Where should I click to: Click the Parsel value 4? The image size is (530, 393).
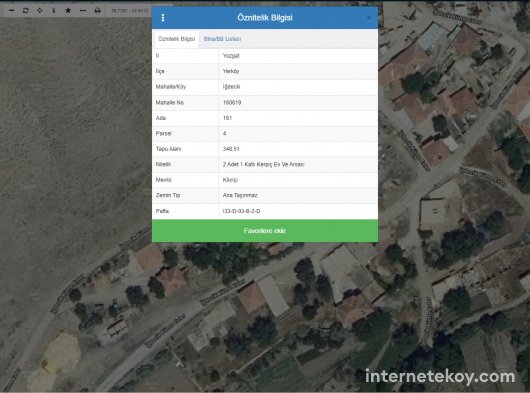point(224,133)
